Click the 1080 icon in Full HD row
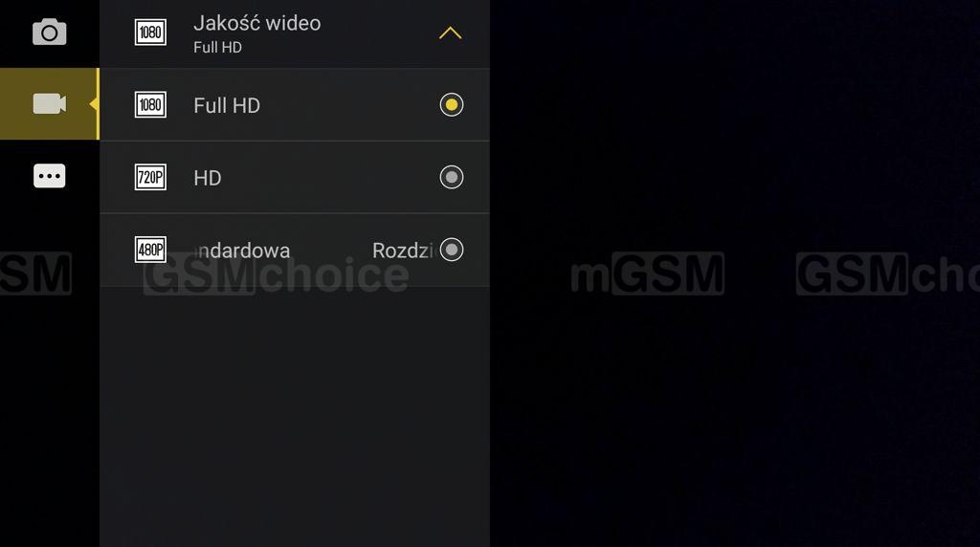The height and width of the screenshot is (547, 980). point(150,105)
